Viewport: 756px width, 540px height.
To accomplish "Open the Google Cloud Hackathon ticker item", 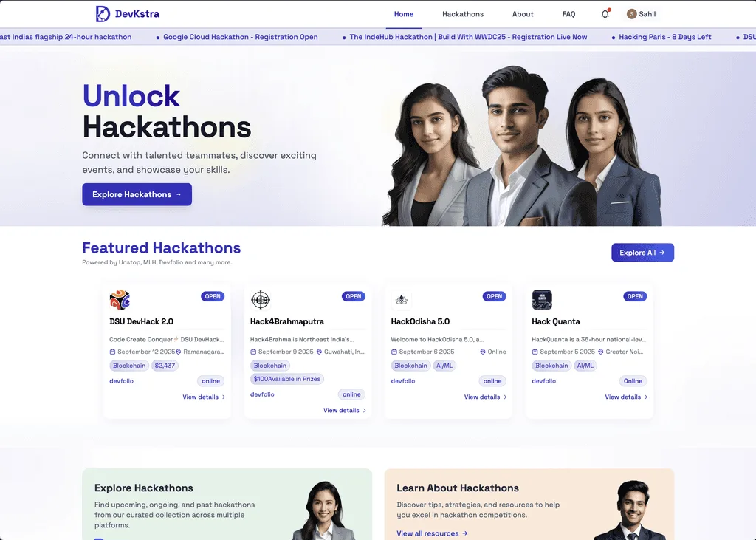I will (x=240, y=37).
